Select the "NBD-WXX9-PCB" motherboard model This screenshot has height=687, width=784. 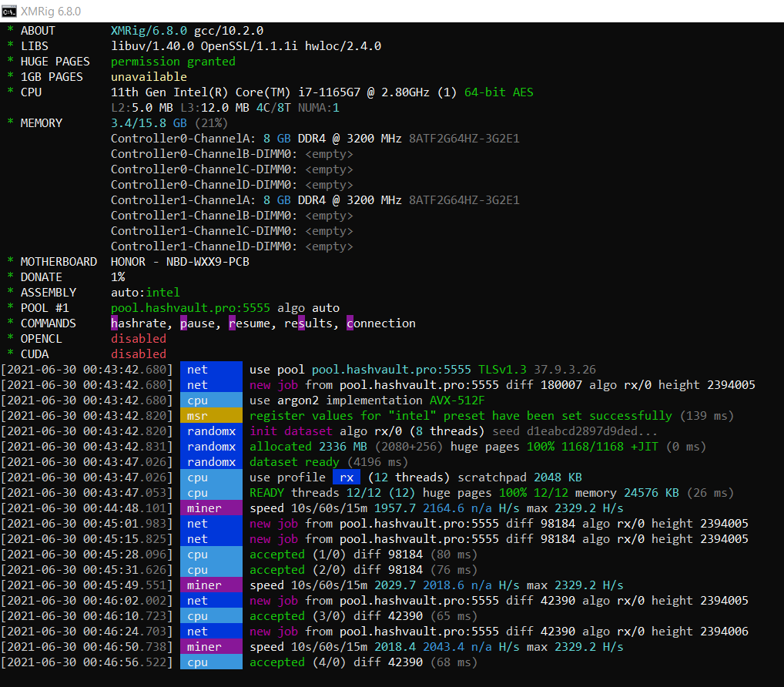pyautogui.click(x=207, y=262)
